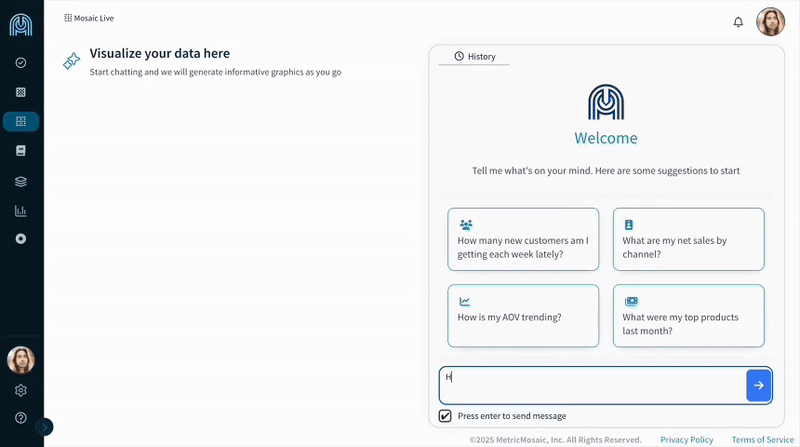Viewport: 800px width, 447px height.
Task: Open the History tab
Action: click(475, 57)
